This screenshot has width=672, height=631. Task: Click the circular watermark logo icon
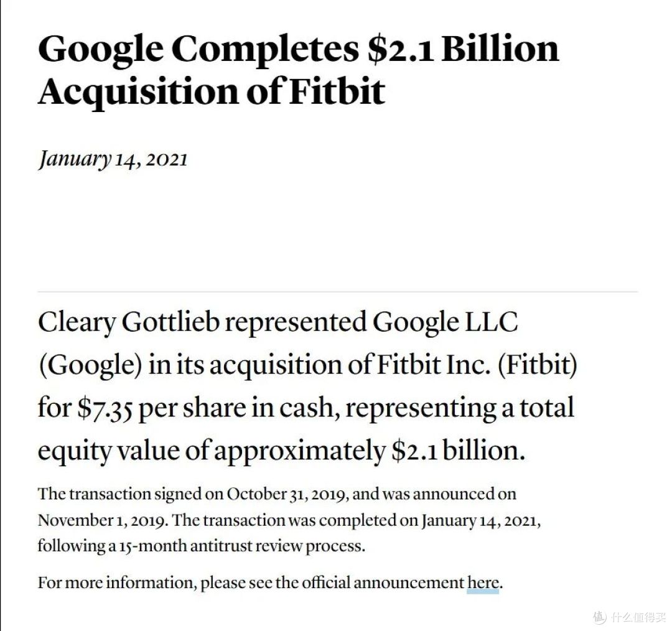coord(600,617)
